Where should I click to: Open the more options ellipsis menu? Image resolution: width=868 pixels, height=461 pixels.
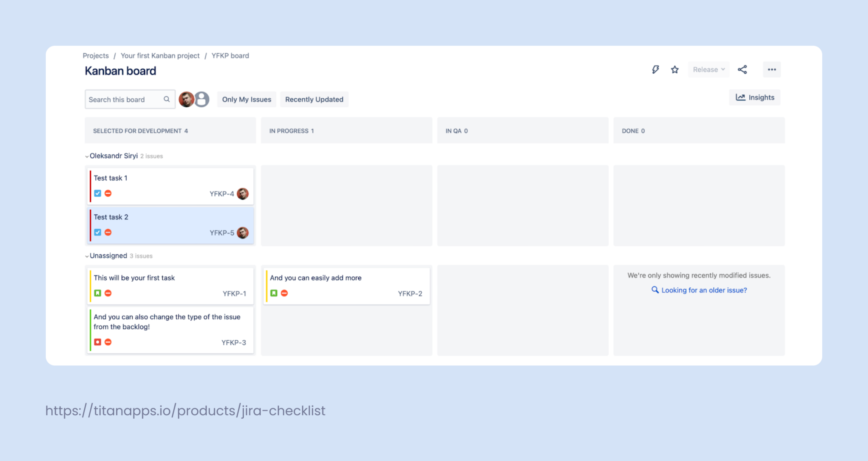pos(771,69)
